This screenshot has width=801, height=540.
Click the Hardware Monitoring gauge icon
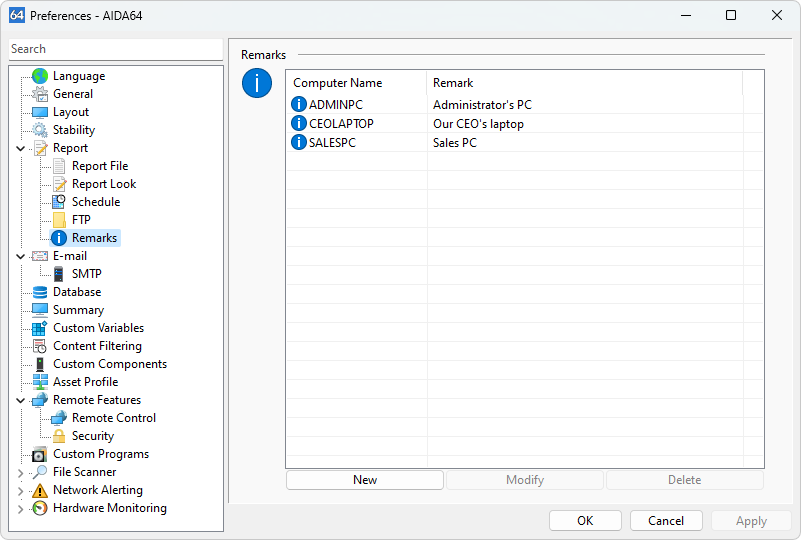point(40,508)
